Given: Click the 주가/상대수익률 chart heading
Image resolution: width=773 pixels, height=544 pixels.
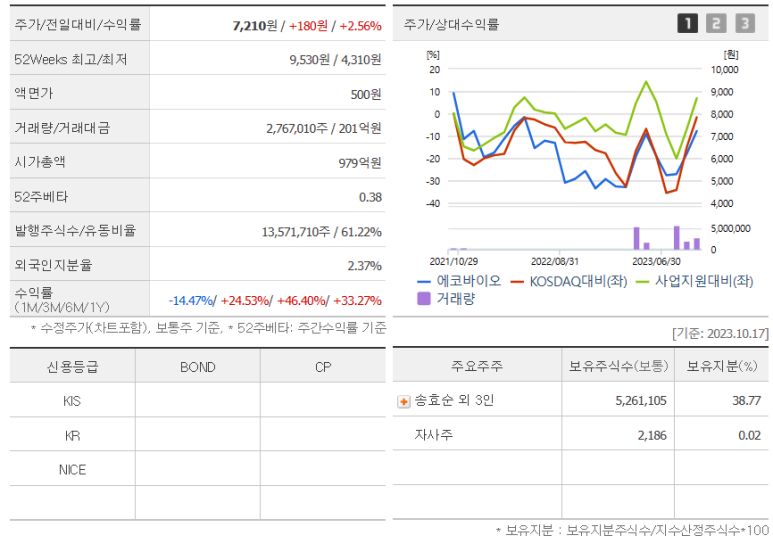Looking at the screenshot, I should (x=451, y=24).
